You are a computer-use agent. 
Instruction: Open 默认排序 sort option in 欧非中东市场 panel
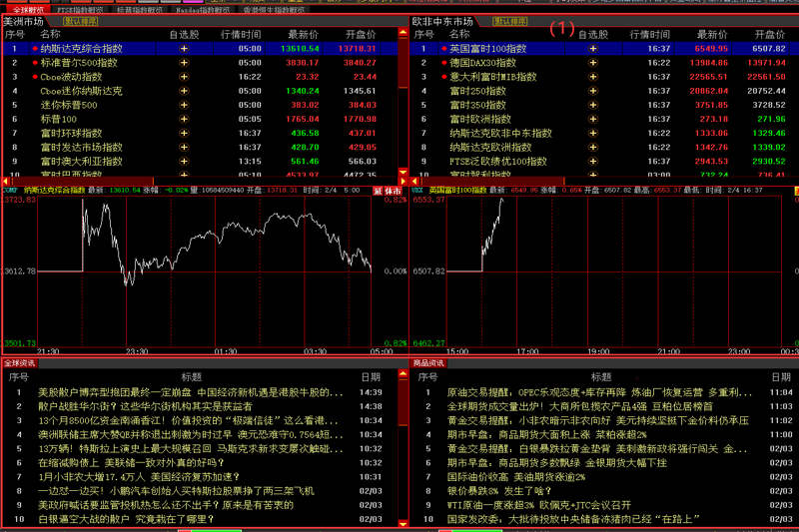pyautogui.click(x=510, y=20)
